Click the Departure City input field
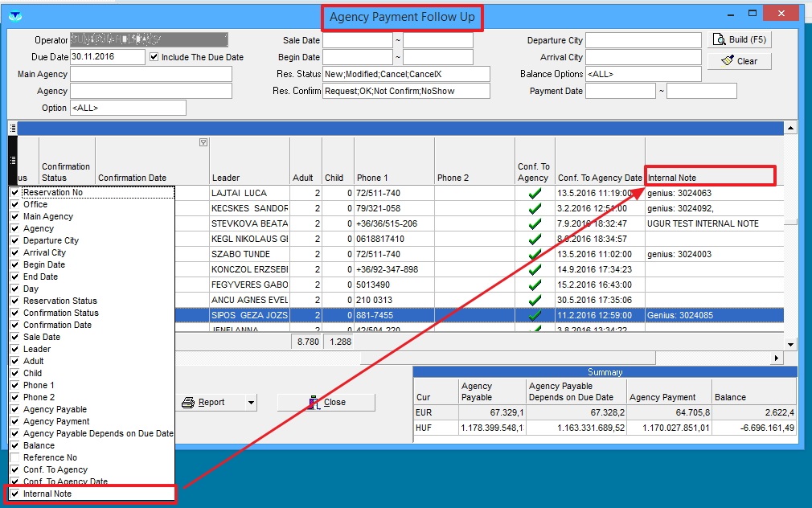812x508 pixels. pyautogui.click(x=642, y=40)
